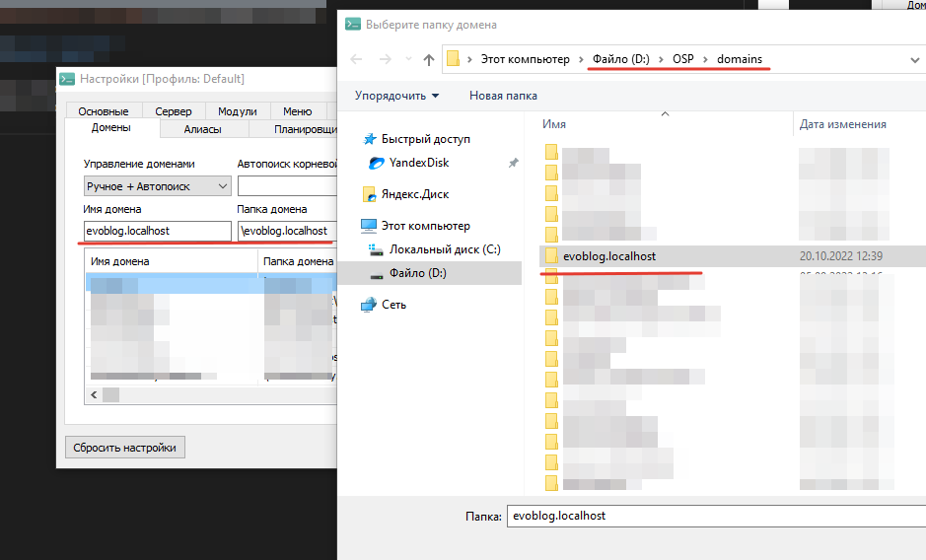Screen dimensions: 926x560
Task: Click the drive icon of Файло (D:) in tree
Action: pos(376,275)
